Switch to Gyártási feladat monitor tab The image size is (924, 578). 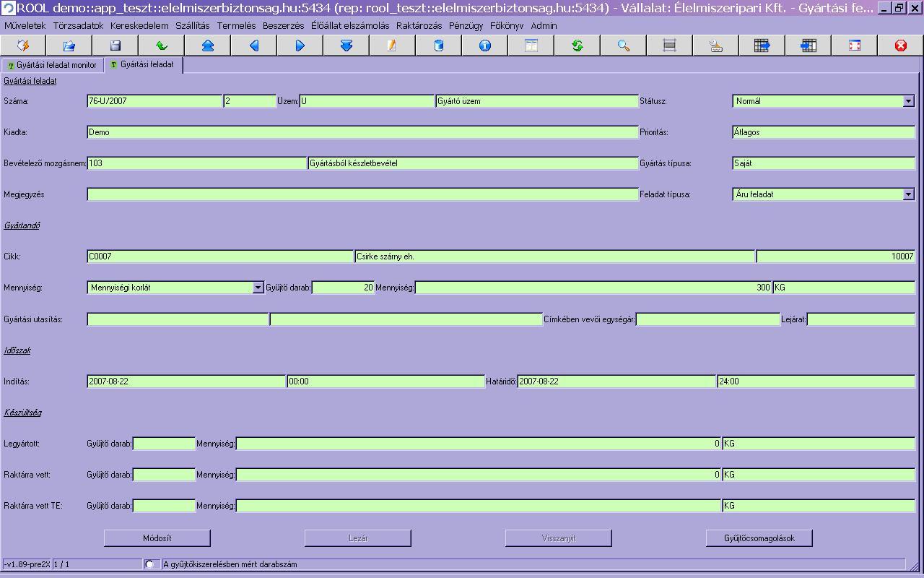[52, 65]
